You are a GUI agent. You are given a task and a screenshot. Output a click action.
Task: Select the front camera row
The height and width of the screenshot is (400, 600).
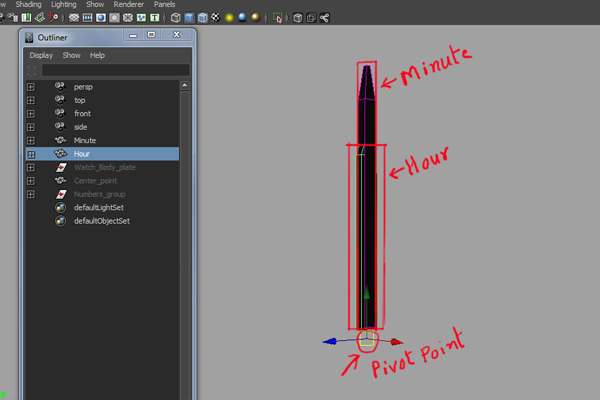coord(102,114)
